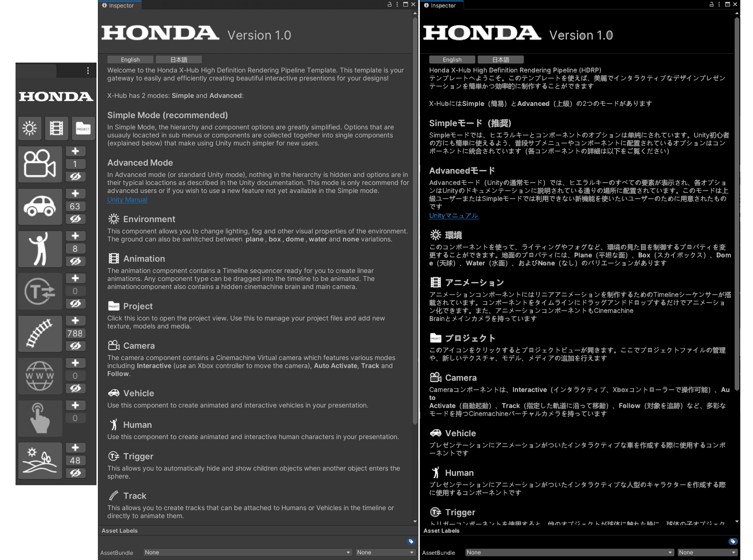Image resolution: width=753 pixels, height=560 pixels.
Task: Click the Inspector tab
Action: tap(119, 6)
